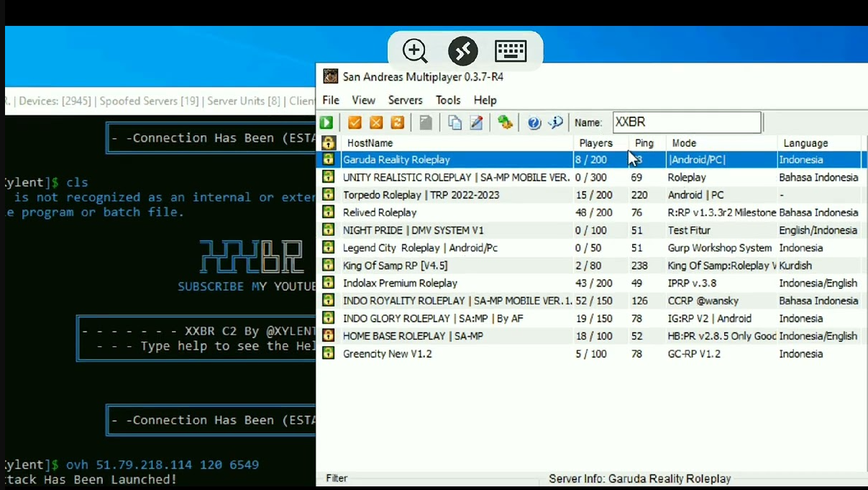Click the IPRP v.3.8 mode cell
Image resolution: width=868 pixels, height=490 pixels.
pos(692,283)
